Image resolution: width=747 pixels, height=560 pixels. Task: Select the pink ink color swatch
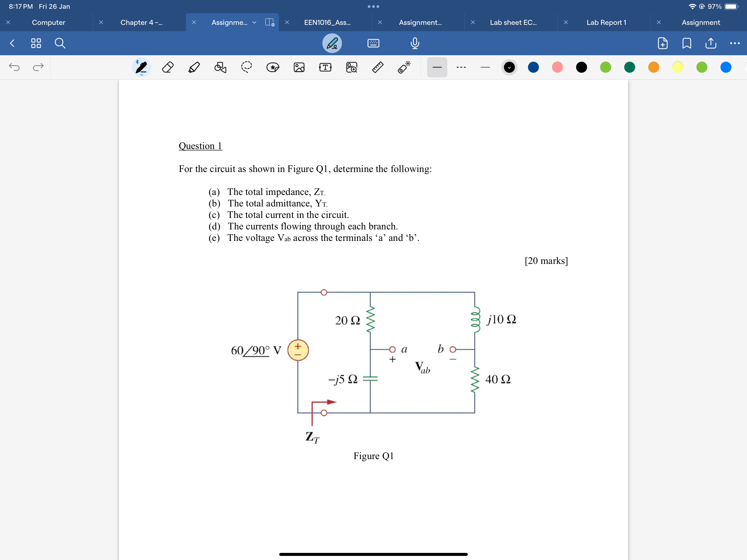558,67
